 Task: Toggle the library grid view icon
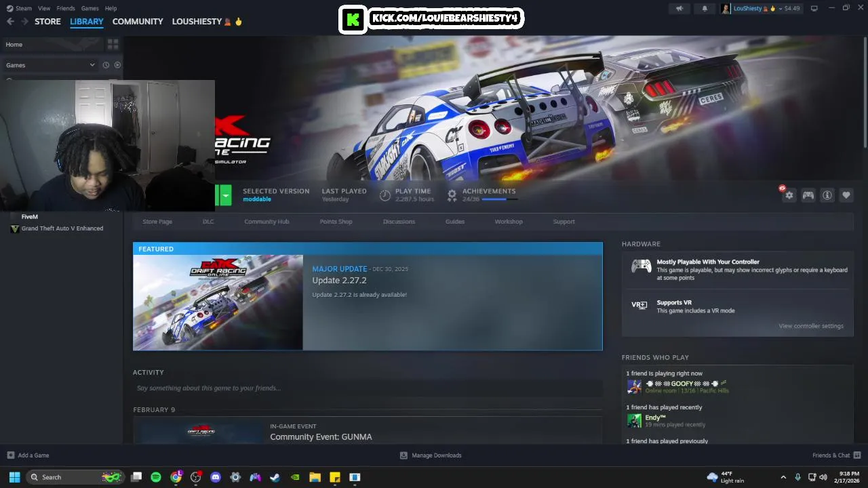tap(113, 44)
